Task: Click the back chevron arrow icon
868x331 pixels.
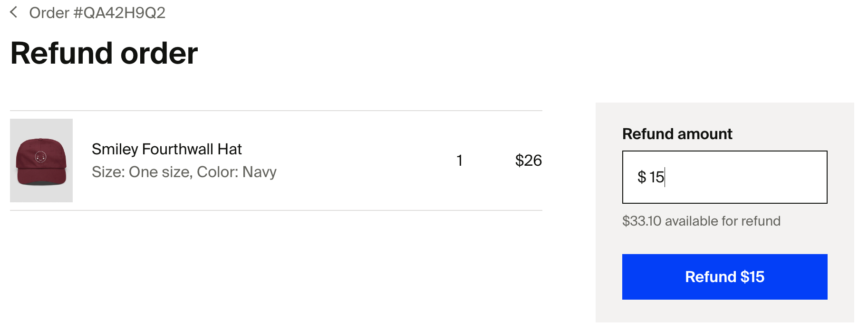Action: pos(14,12)
